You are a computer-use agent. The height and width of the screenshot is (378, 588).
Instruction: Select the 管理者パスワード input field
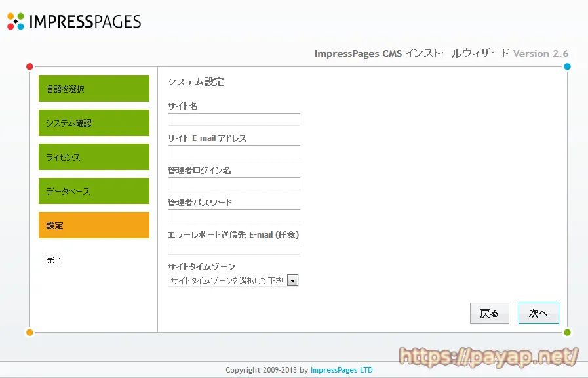point(233,215)
